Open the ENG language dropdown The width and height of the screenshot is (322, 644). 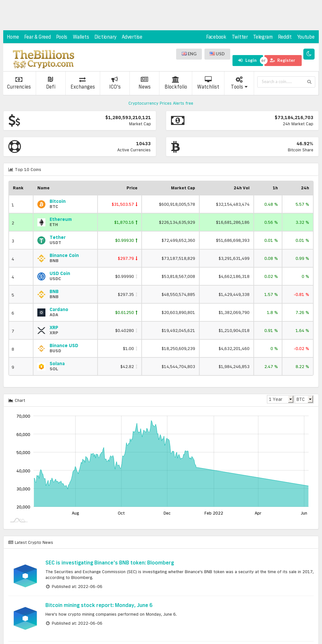click(x=189, y=54)
